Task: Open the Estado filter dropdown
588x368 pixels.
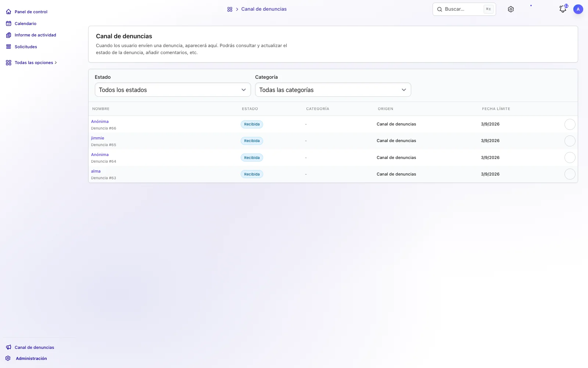Action: tap(173, 90)
